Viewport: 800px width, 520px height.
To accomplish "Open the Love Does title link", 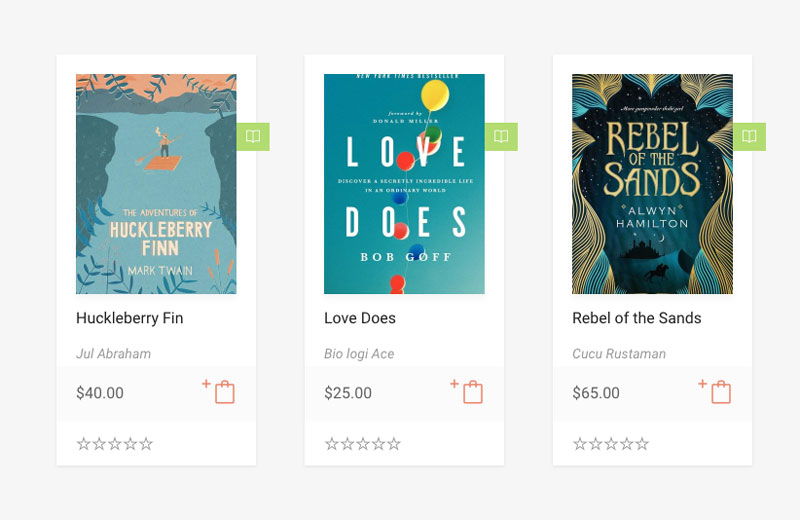I will click(x=360, y=318).
